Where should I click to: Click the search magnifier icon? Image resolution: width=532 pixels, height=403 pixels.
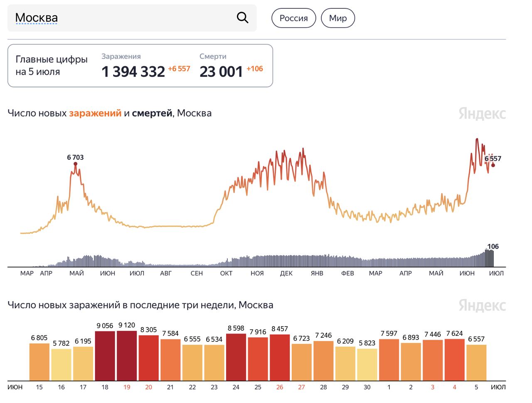pos(242,17)
